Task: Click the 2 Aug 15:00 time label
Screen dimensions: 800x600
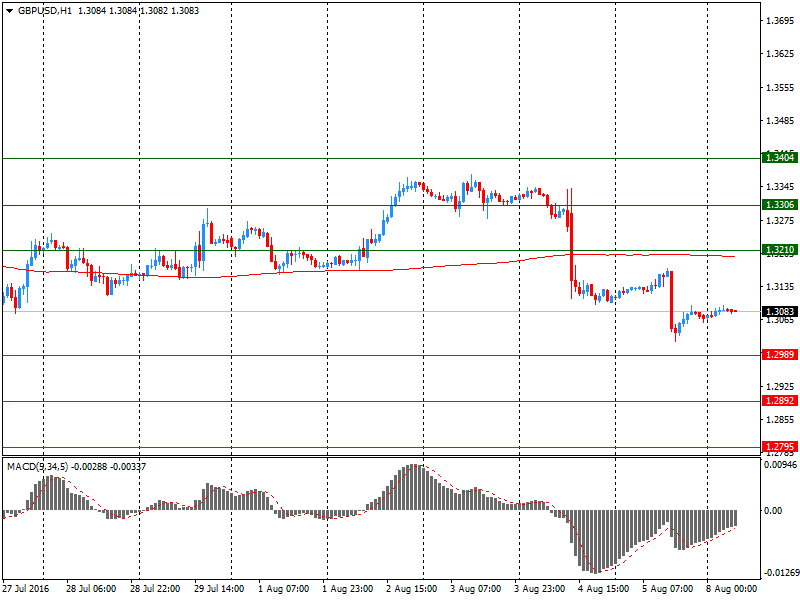Action: click(x=412, y=588)
